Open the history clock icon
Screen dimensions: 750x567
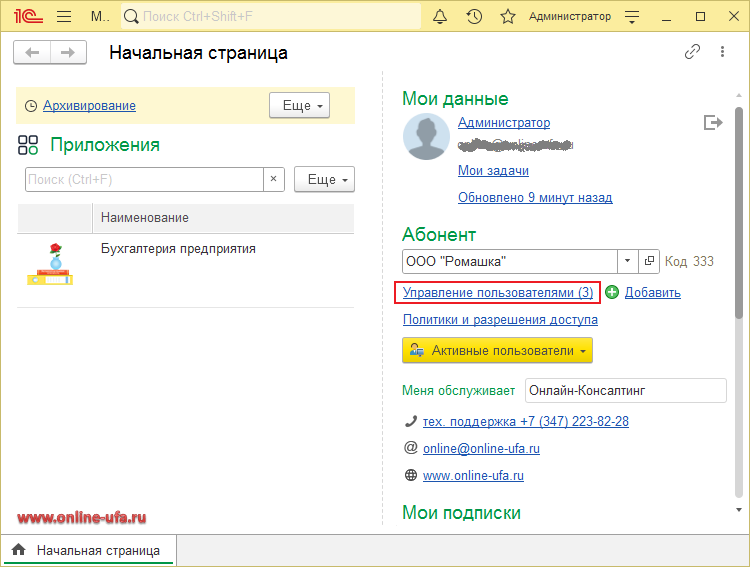click(x=474, y=17)
